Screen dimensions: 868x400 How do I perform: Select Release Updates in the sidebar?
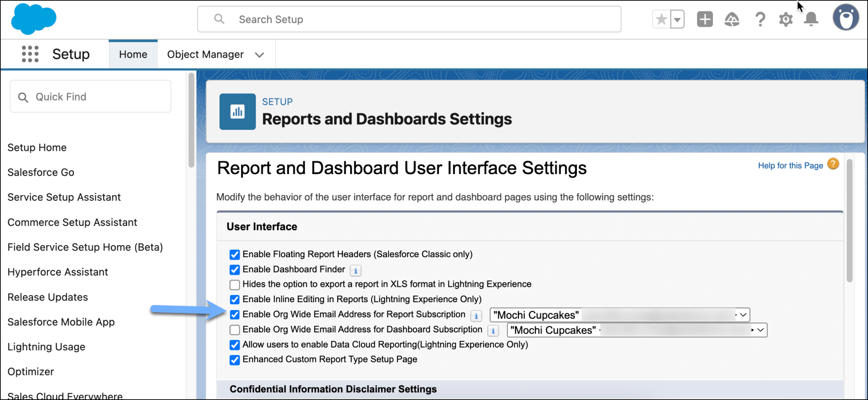click(47, 297)
